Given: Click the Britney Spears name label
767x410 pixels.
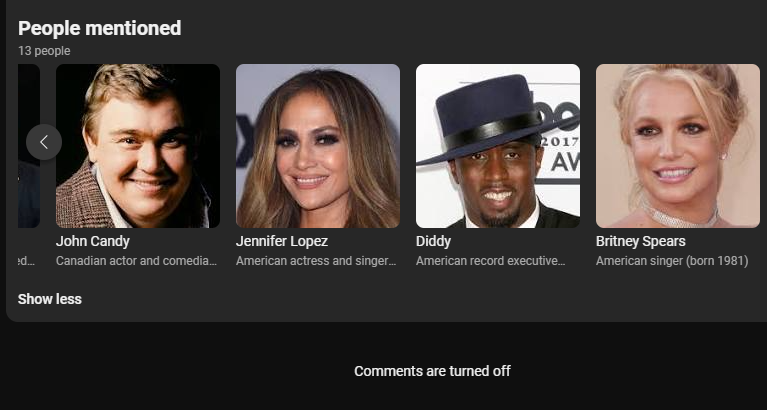Looking at the screenshot, I should pyautogui.click(x=640, y=241).
